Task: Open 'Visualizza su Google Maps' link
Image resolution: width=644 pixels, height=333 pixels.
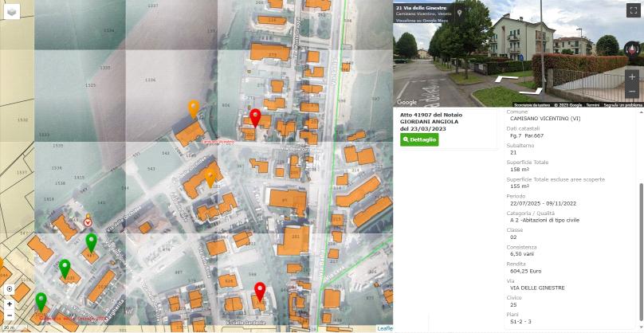Action: [x=420, y=20]
